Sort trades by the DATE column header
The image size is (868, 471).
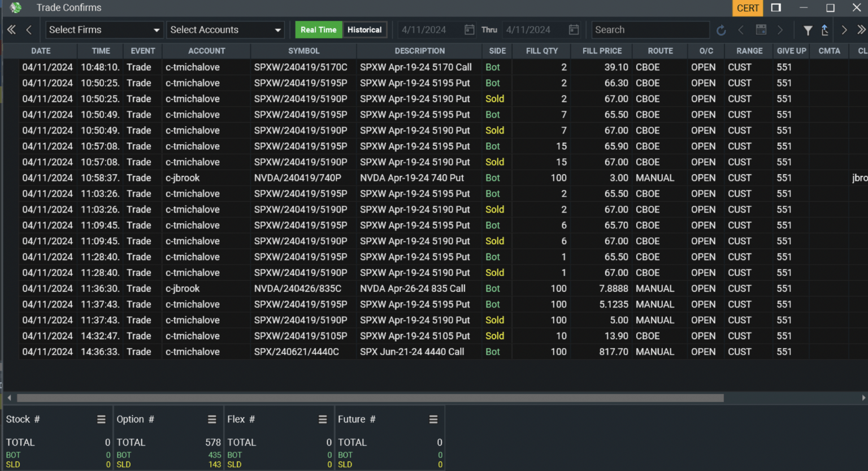tap(40, 50)
